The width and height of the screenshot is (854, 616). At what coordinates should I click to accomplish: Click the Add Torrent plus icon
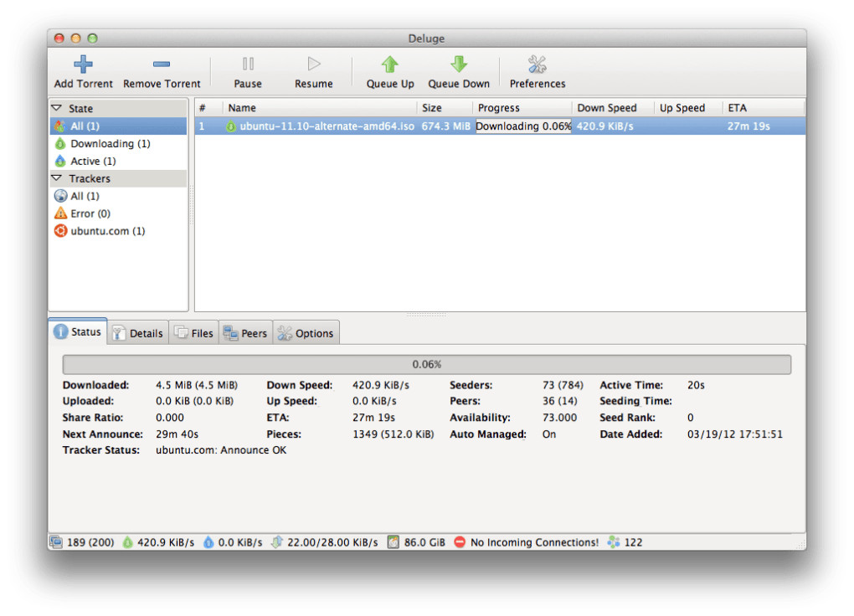pyautogui.click(x=83, y=64)
